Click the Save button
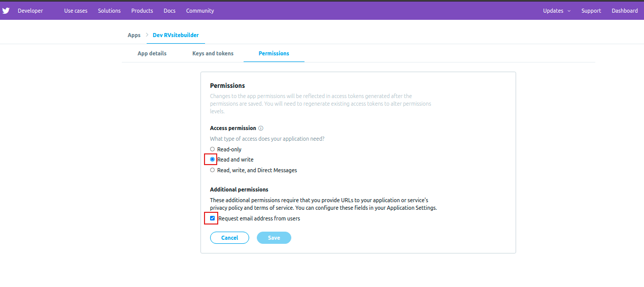The width and height of the screenshot is (644, 287). tap(274, 238)
